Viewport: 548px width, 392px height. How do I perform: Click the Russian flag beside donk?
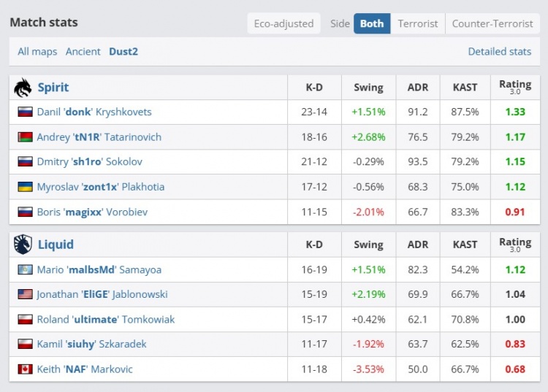point(26,112)
